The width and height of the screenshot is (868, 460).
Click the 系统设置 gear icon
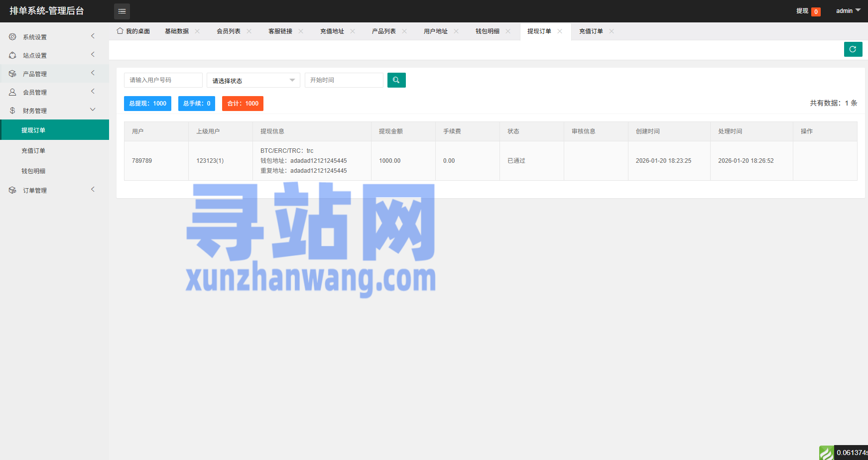12,37
